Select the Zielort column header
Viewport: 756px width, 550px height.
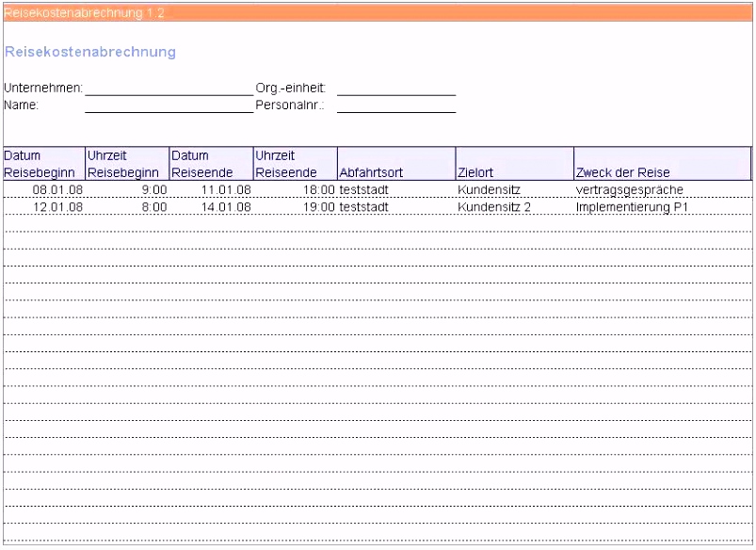pos(515,164)
